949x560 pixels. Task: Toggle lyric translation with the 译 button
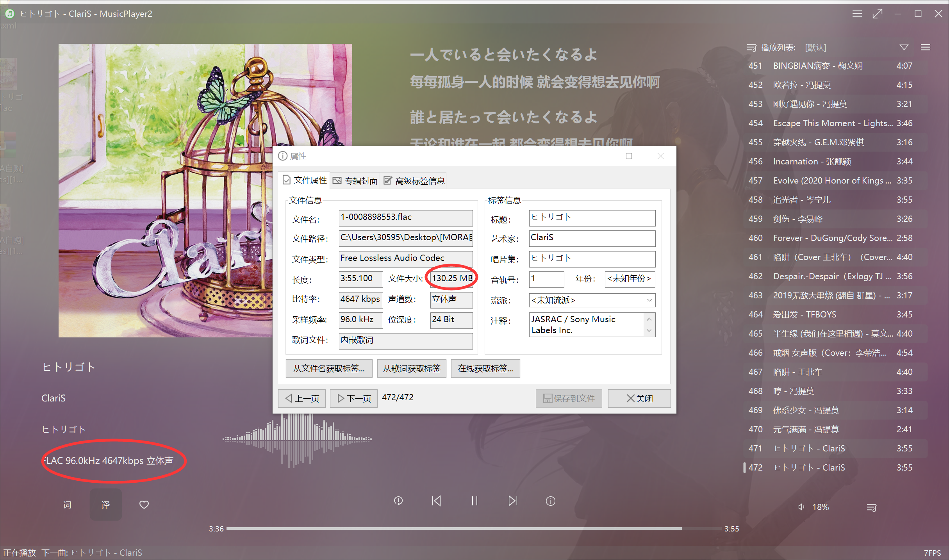click(105, 504)
